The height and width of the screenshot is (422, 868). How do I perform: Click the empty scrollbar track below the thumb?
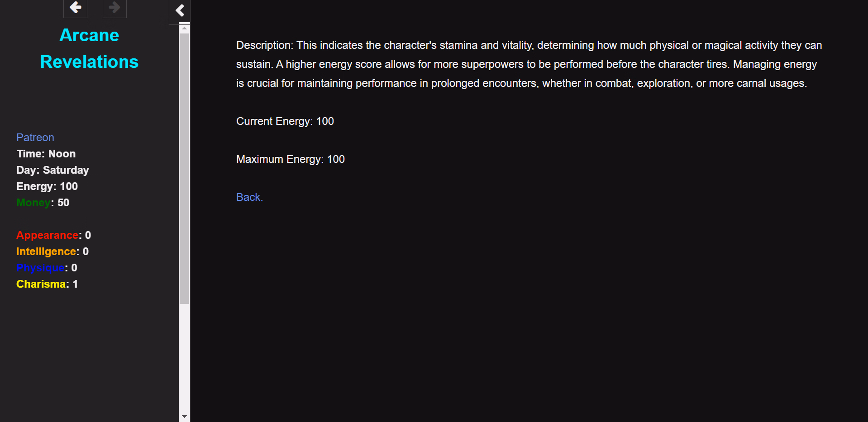pos(184,357)
